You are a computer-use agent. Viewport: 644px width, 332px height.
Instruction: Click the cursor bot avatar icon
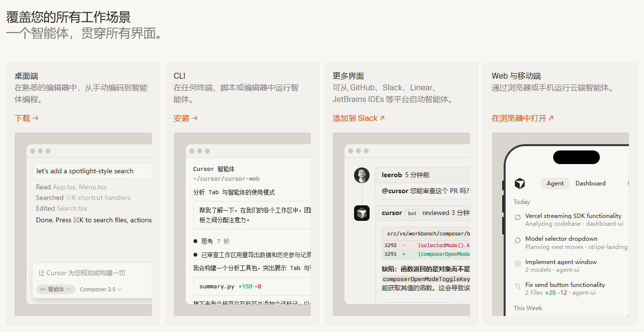(x=362, y=213)
